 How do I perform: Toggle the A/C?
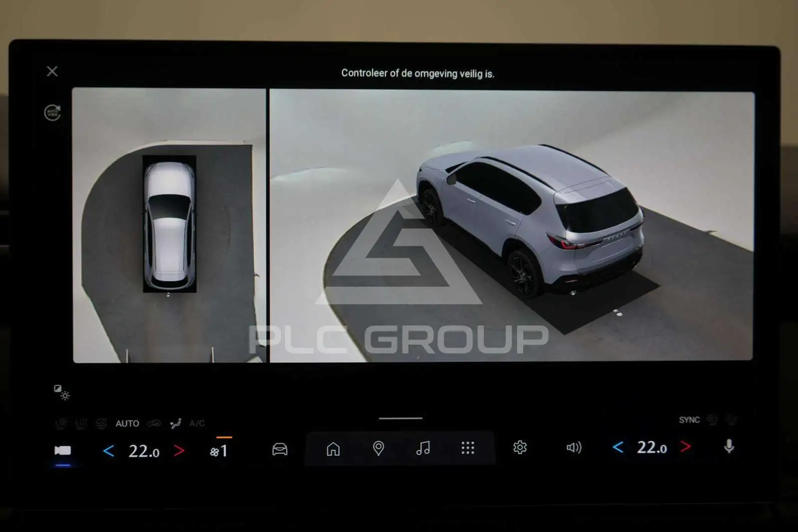(197, 423)
